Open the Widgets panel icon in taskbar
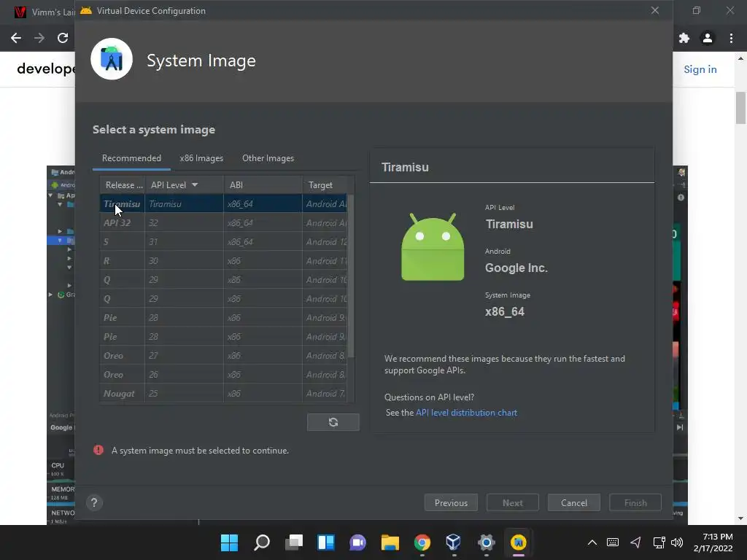Image resolution: width=747 pixels, height=560 pixels. (326, 542)
